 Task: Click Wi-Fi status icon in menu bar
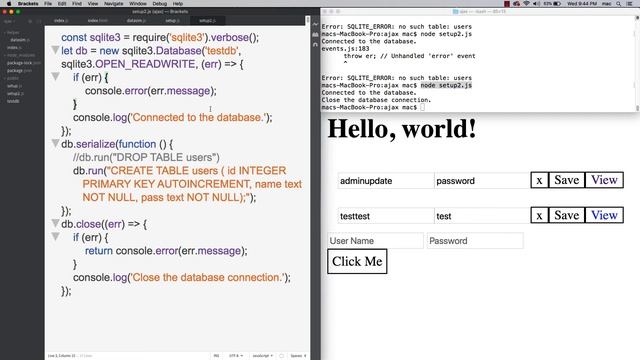click(x=526, y=3)
